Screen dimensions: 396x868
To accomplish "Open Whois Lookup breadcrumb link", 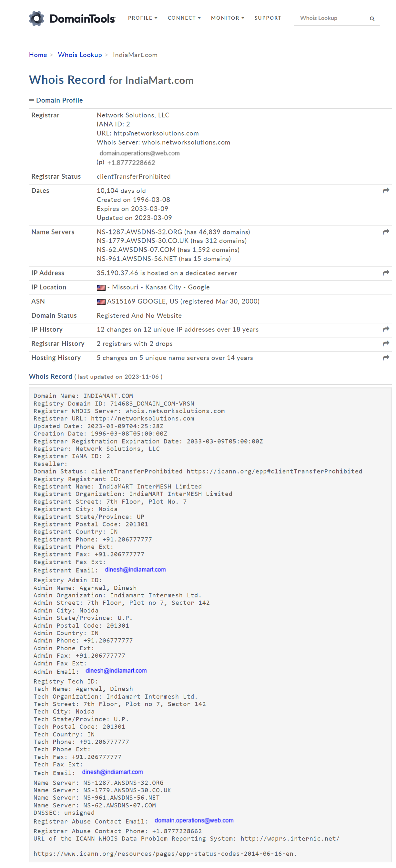I will [80, 55].
